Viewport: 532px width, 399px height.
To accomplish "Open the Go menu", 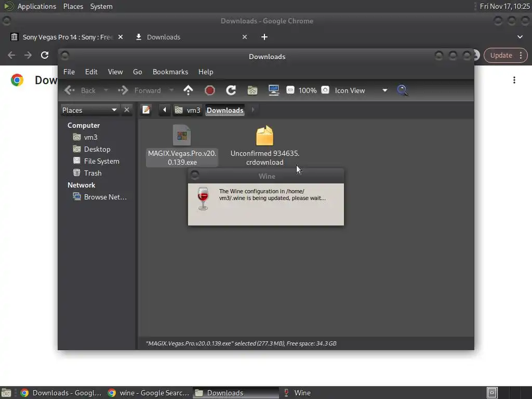I will coord(137,72).
